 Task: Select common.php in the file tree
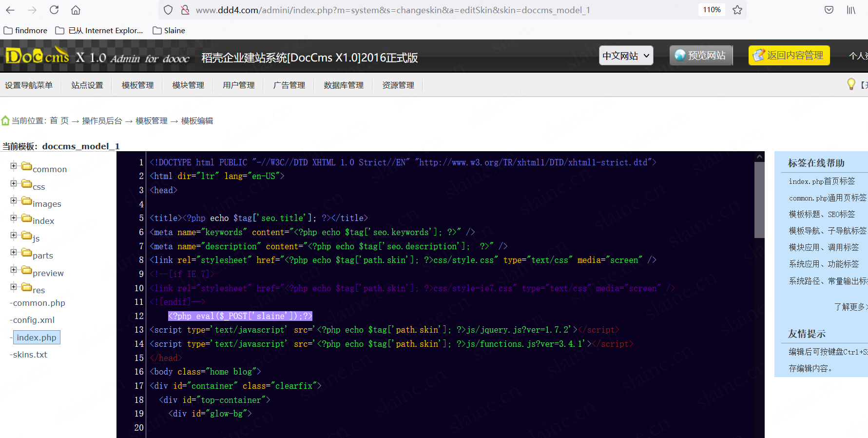[x=39, y=303]
